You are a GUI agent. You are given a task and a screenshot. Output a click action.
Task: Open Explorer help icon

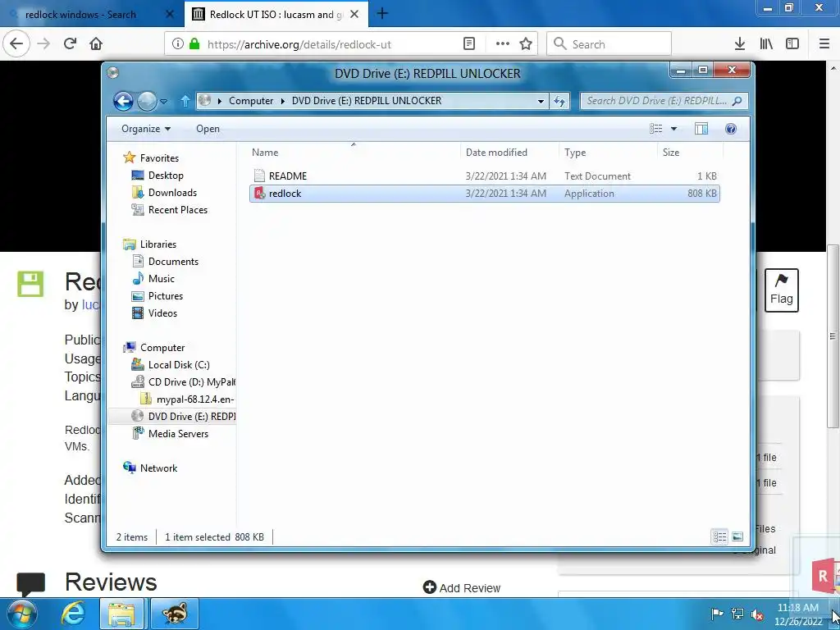tap(731, 129)
